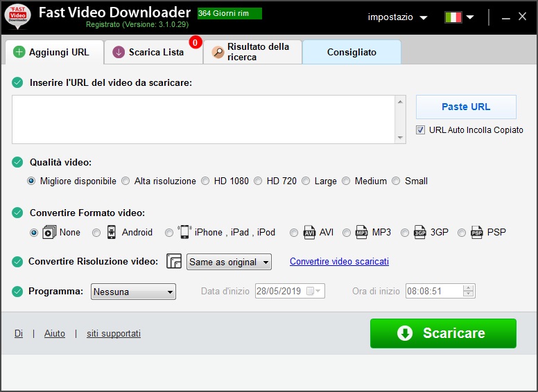Image resolution: width=538 pixels, height=392 pixels.
Task: Choose Android format radio button
Action: click(x=96, y=233)
